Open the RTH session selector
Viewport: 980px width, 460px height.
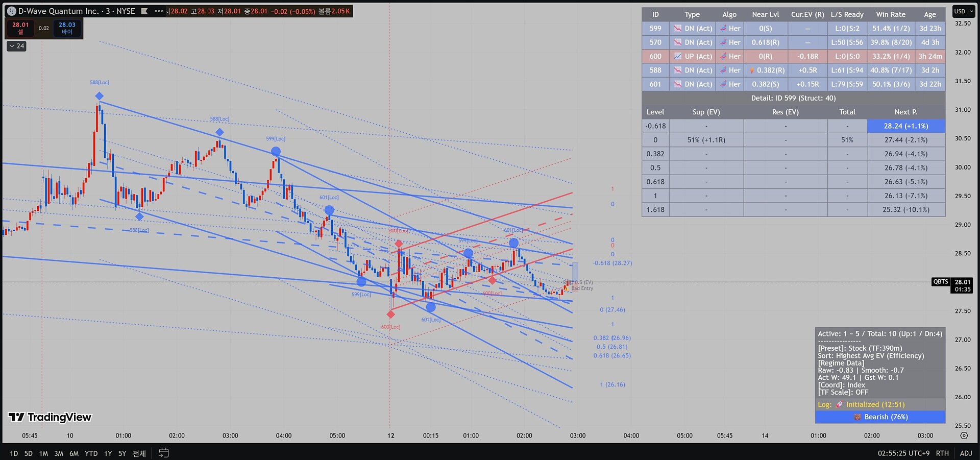click(942, 453)
